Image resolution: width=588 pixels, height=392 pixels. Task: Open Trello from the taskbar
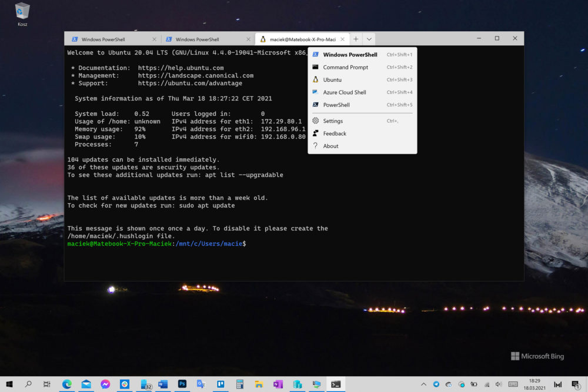(x=220, y=384)
